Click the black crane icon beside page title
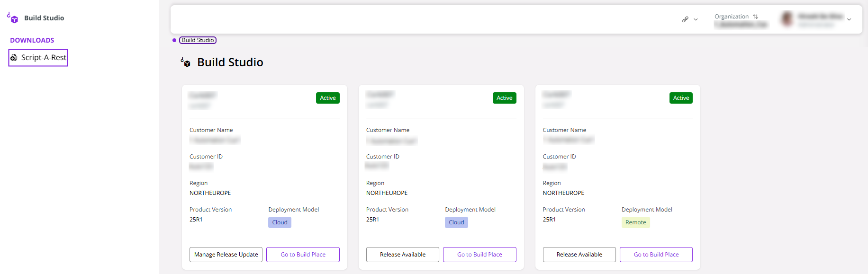Screen dimensions: 868x274 (x=186, y=62)
